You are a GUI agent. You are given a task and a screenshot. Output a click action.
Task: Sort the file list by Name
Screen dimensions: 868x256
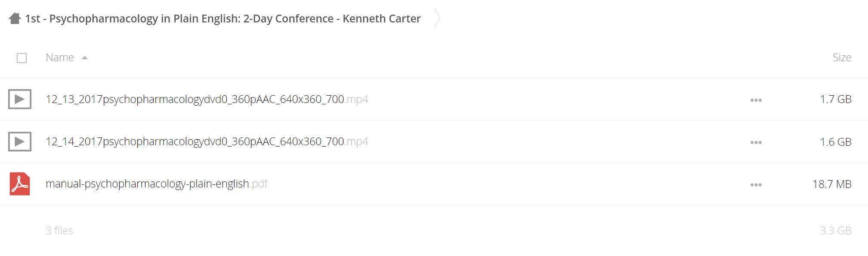click(x=60, y=57)
